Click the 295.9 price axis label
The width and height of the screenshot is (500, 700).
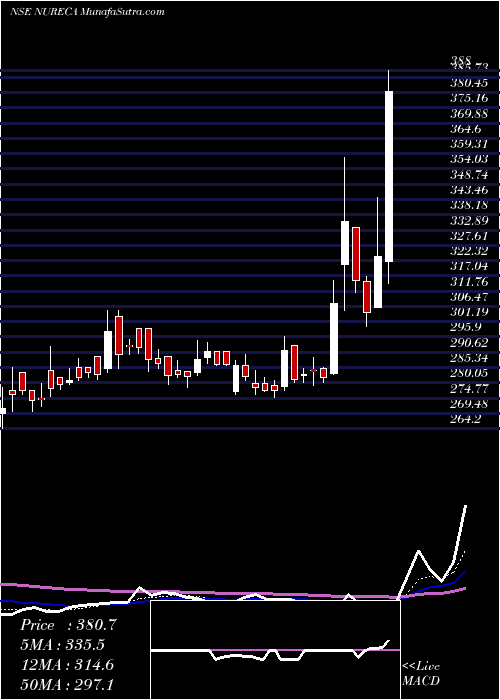pos(466,328)
